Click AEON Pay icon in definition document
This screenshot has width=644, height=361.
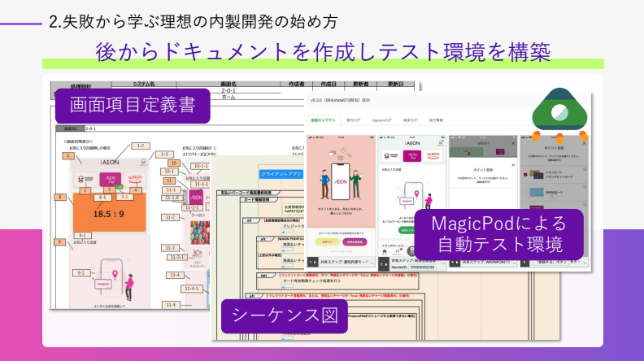pyautogui.click(x=110, y=179)
